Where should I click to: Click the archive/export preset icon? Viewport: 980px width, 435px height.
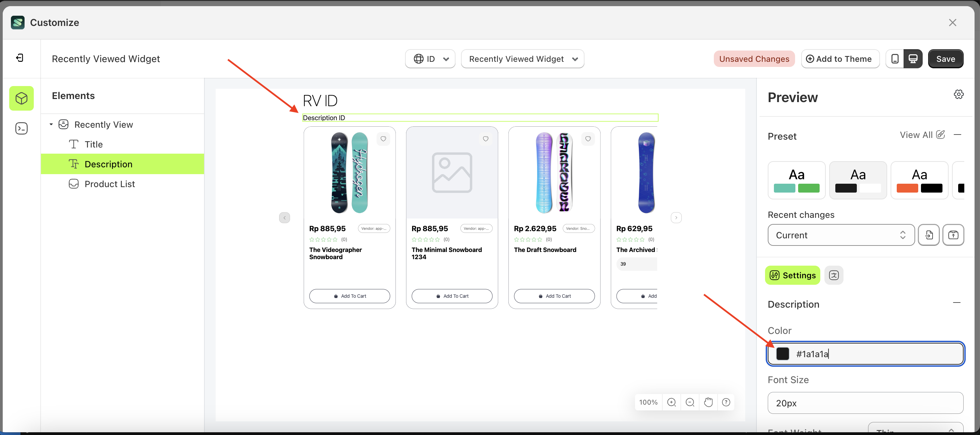(x=953, y=235)
